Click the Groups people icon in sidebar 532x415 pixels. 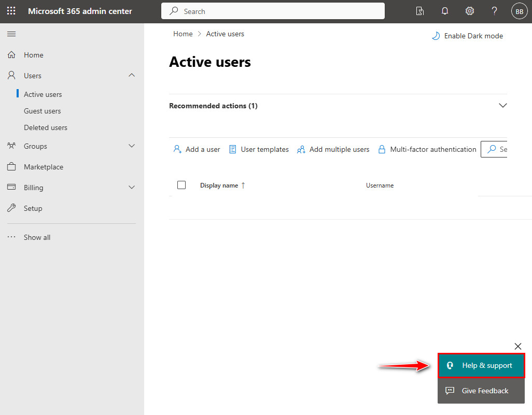coord(11,146)
